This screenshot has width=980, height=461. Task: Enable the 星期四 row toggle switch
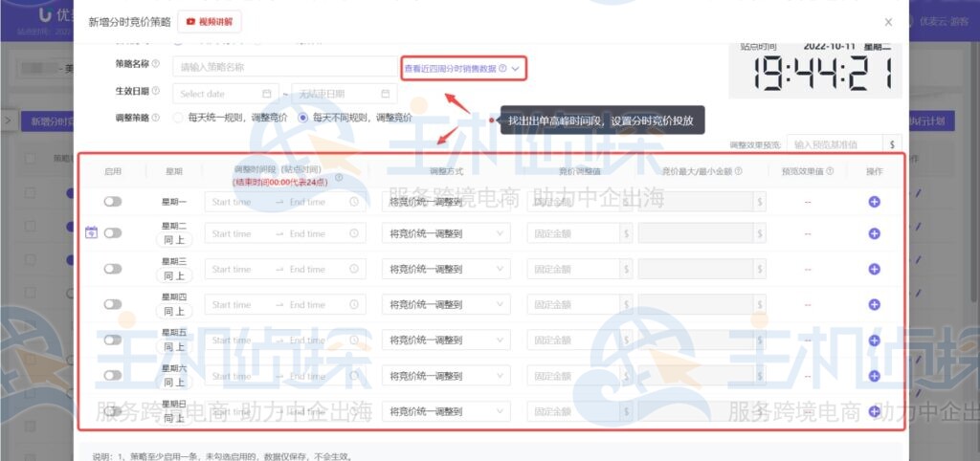pos(113,304)
